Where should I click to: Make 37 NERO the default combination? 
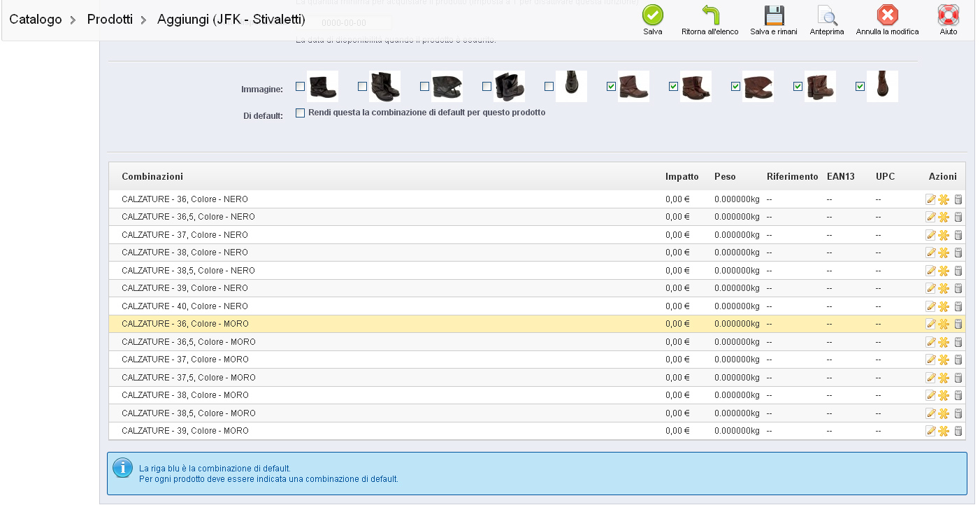pos(944,235)
